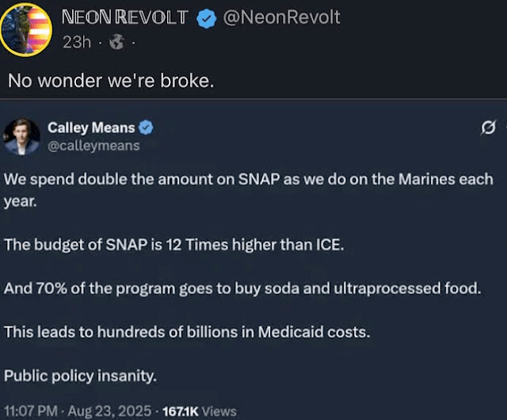Click the slashed circle icon in the quoted tweet
507x420 pixels.
(489, 128)
